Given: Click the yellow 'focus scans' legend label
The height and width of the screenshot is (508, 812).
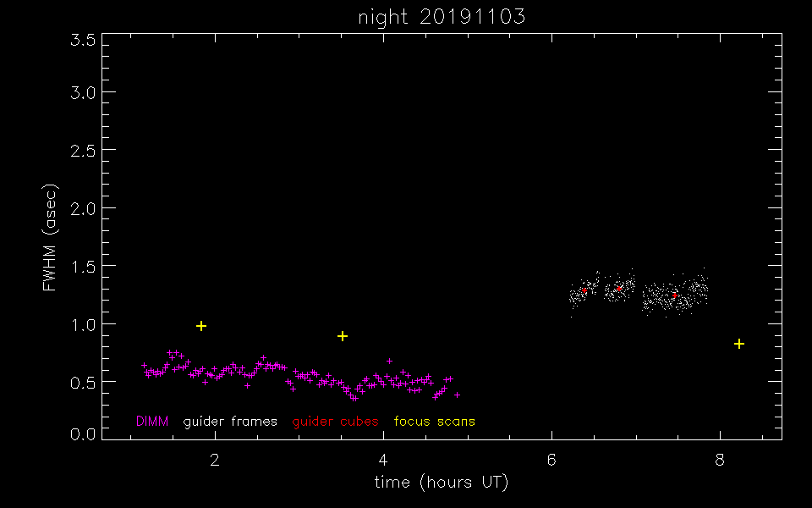Looking at the screenshot, I should (x=435, y=422).
